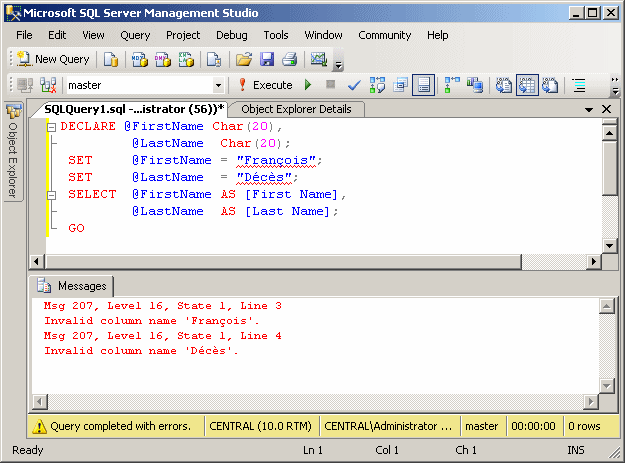Open the Project menu

[183, 35]
